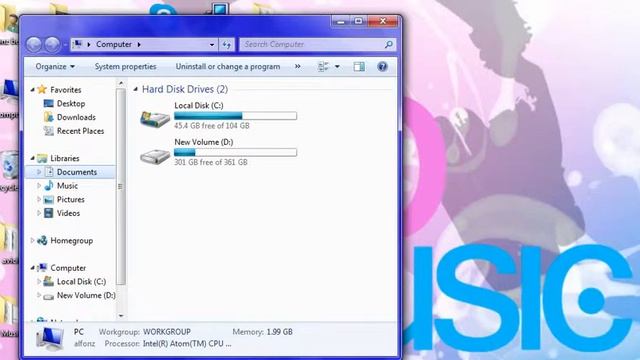Click '301 GB free of 361 GB' text
Viewport: 640px width, 360px height.
(211, 162)
